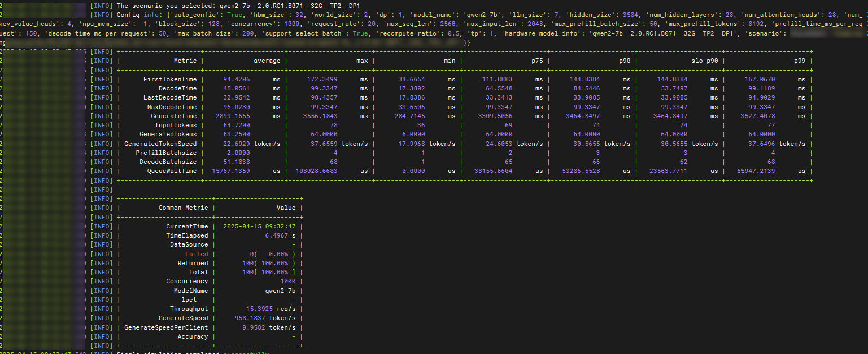This screenshot has height=354, width=868.
Task: Select GenerateTime p99 value 3527.4078
Action: coord(758,116)
